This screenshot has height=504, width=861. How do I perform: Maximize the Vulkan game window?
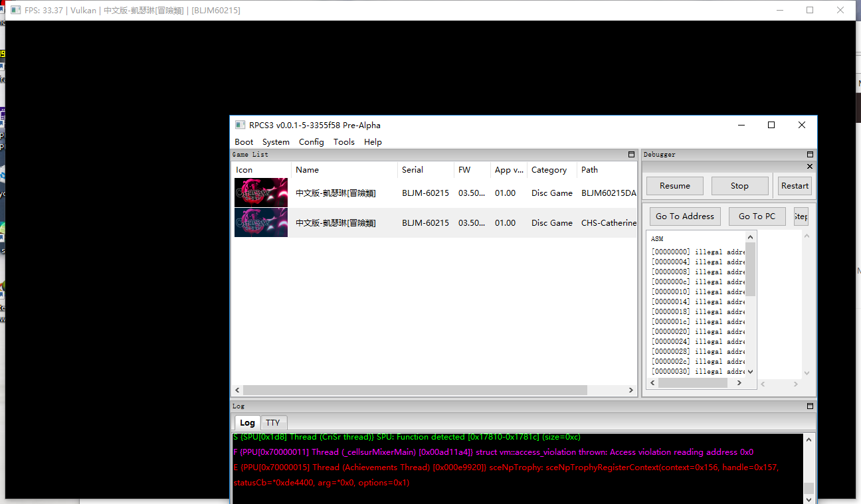pos(810,10)
